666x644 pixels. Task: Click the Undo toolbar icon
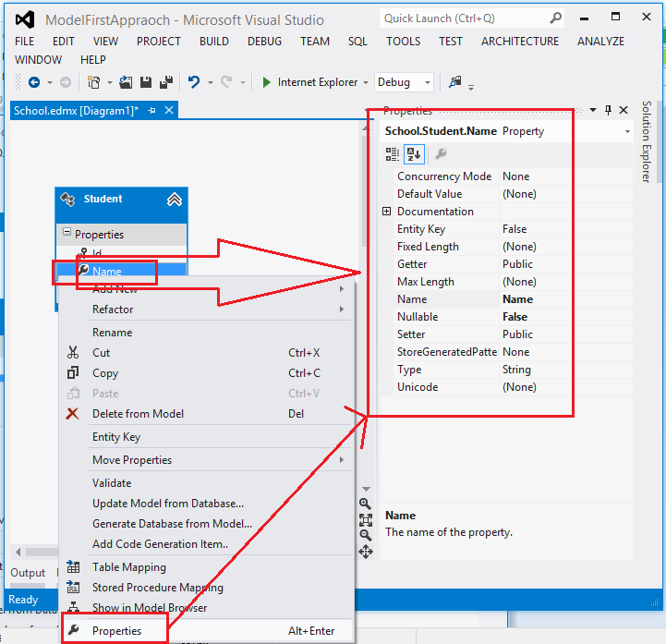[194, 81]
